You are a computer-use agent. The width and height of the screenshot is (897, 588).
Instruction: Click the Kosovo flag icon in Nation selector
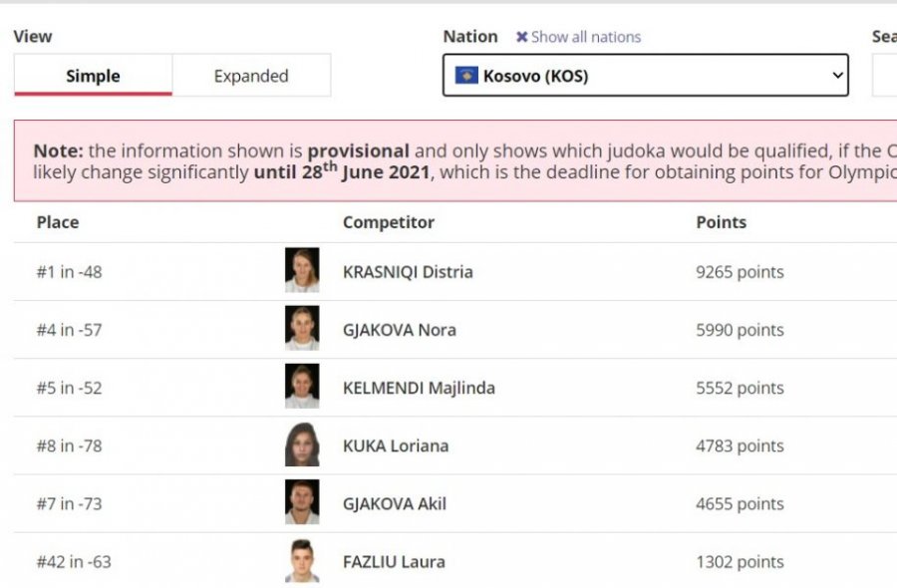click(x=466, y=75)
